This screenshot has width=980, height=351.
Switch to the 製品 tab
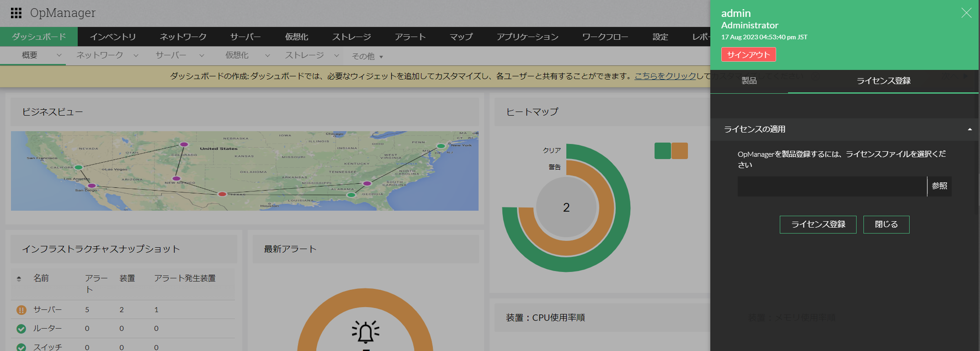[x=749, y=81]
